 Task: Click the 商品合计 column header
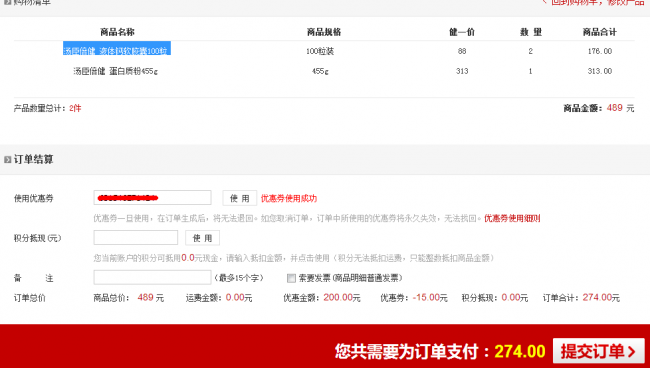coord(599,32)
